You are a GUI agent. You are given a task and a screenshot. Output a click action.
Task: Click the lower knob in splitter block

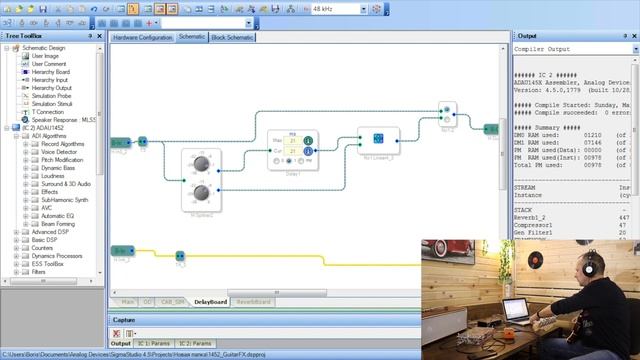(201, 193)
